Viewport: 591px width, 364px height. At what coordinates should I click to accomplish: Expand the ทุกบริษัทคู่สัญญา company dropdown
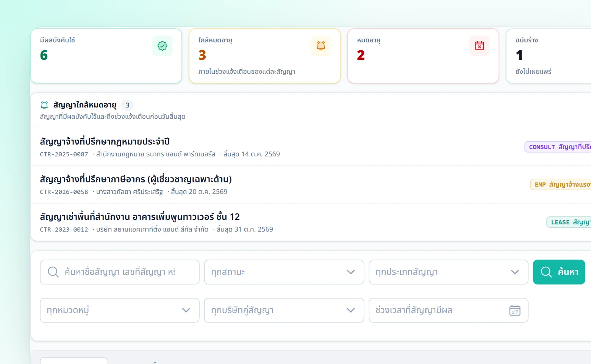pos(284,310)
